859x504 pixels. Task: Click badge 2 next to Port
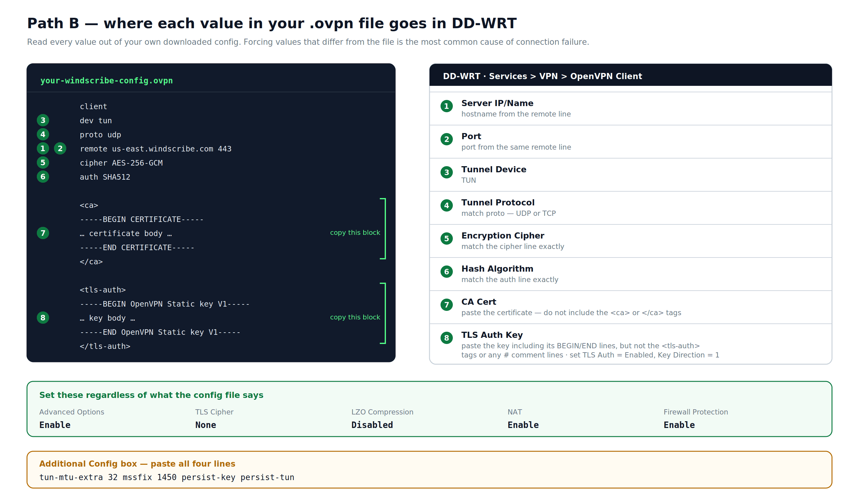point(447,139)
